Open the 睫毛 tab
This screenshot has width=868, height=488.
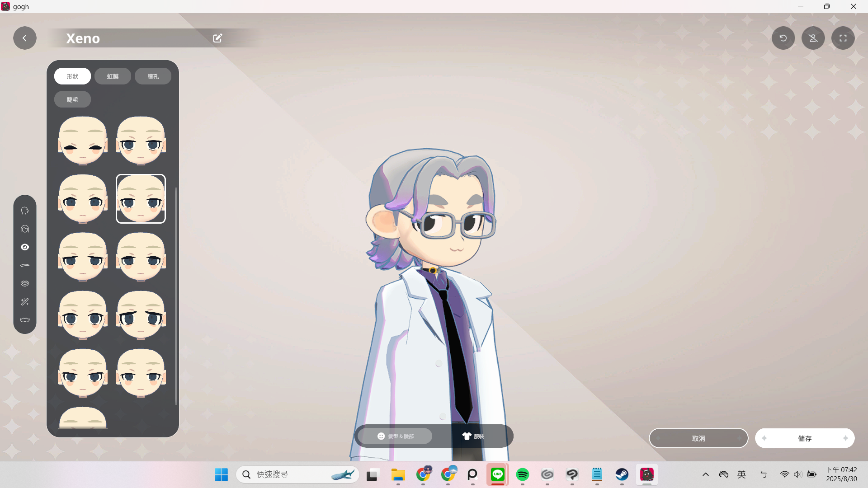(72, 100)
